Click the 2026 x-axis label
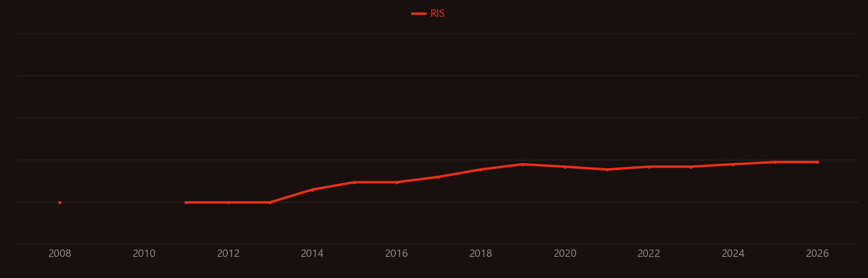This screenshot has width=868, height=278. coord(817,254)
